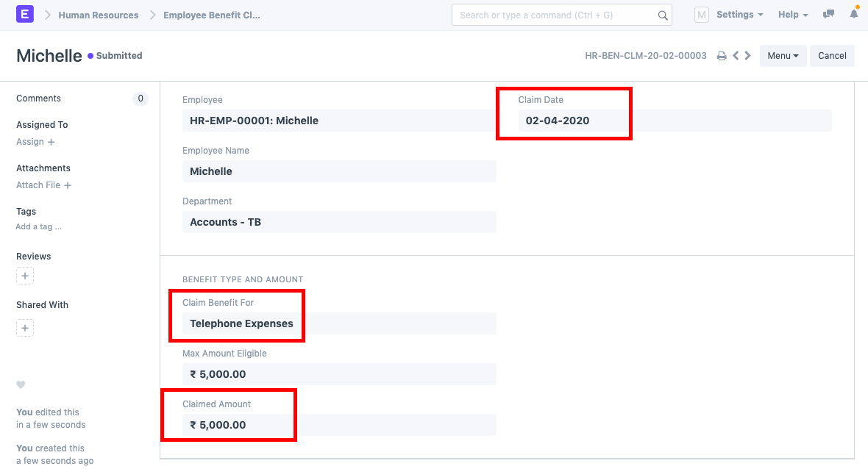This screenshot has width=868, height=469.
Task: Navigate to Human Resources breadcrumb
Action: pyautogui.click(x=99, y=15)
